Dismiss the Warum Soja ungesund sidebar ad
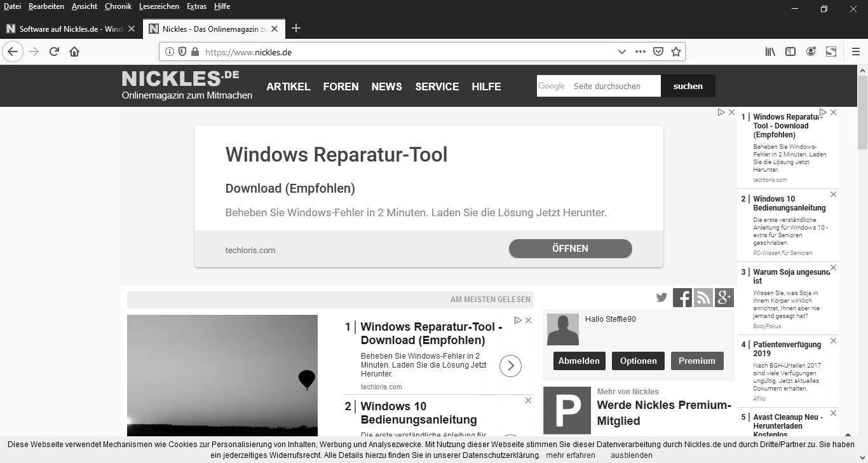The width and height of the screenshot is (868, 463). pos(834,268)
